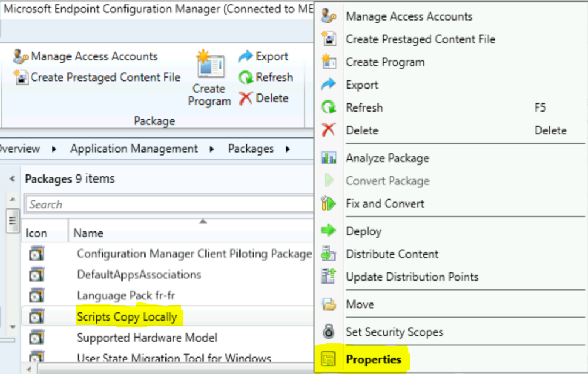Click the Analyze Package bar chart icon
Screen dimensions: 588x374
pos(329,158)
